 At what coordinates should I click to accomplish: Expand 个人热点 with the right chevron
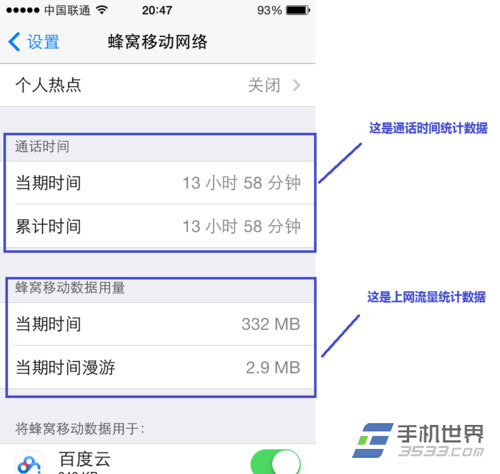click(x=296, y=85)
